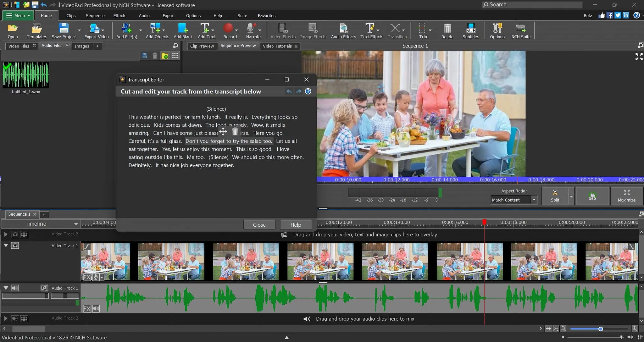This screenshot has height=342, width=644.
Task: Add a new sequence tab with plus
Action: click(44, 214)
